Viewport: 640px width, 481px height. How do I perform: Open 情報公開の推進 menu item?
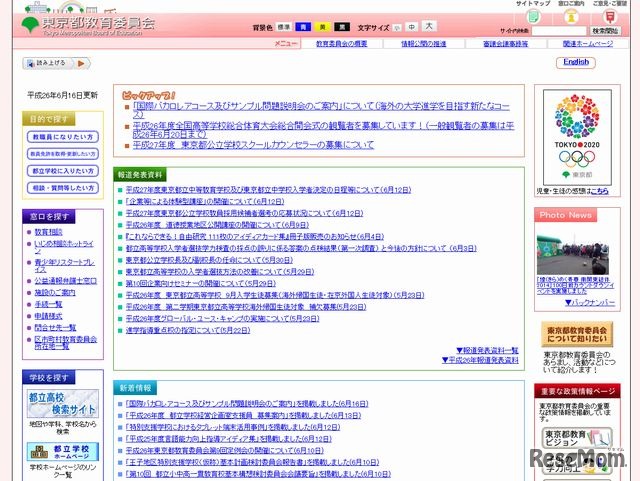pyautogui.click(x=423, y=44)
